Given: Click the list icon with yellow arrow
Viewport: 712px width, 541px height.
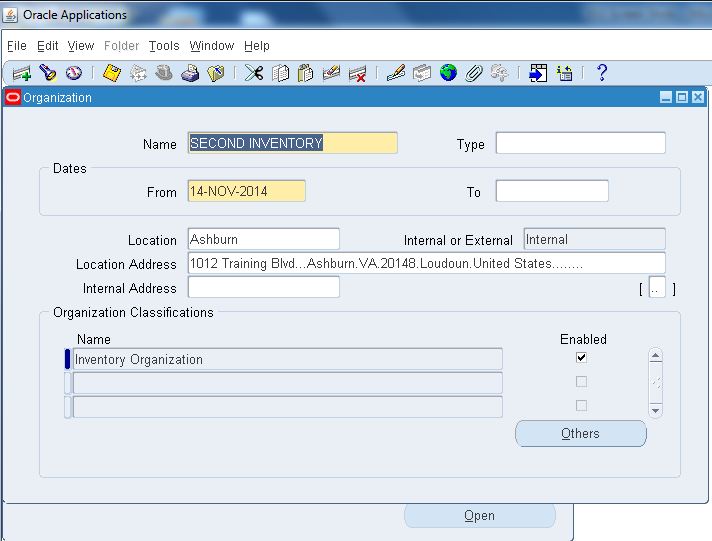Looking at the screenshot, I should pos(564,73).
